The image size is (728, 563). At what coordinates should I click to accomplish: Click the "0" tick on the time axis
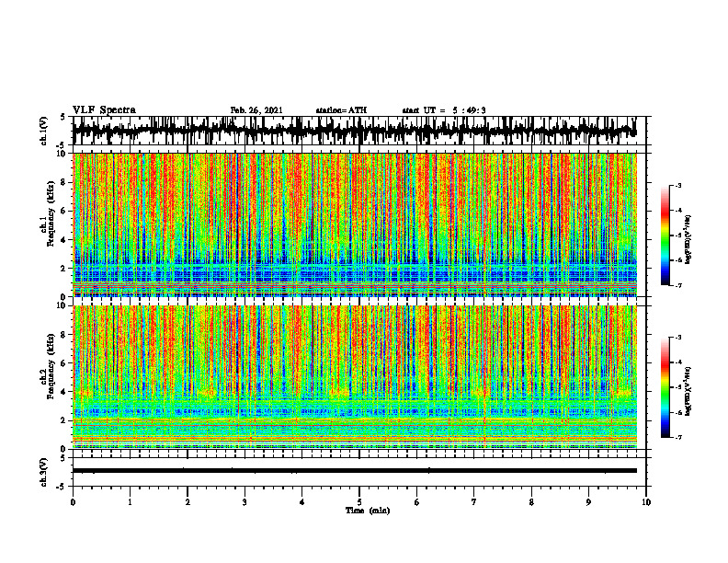(x=73, y=502)
